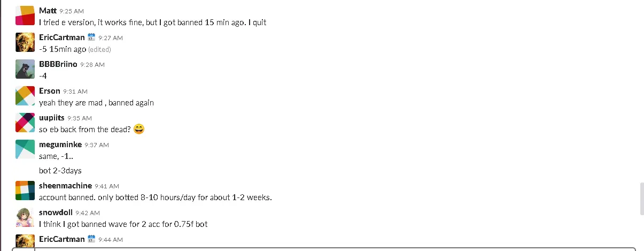Click meguminke's teal avatar
The height and width of the screenshot is (251, 644).
[25, 149]
